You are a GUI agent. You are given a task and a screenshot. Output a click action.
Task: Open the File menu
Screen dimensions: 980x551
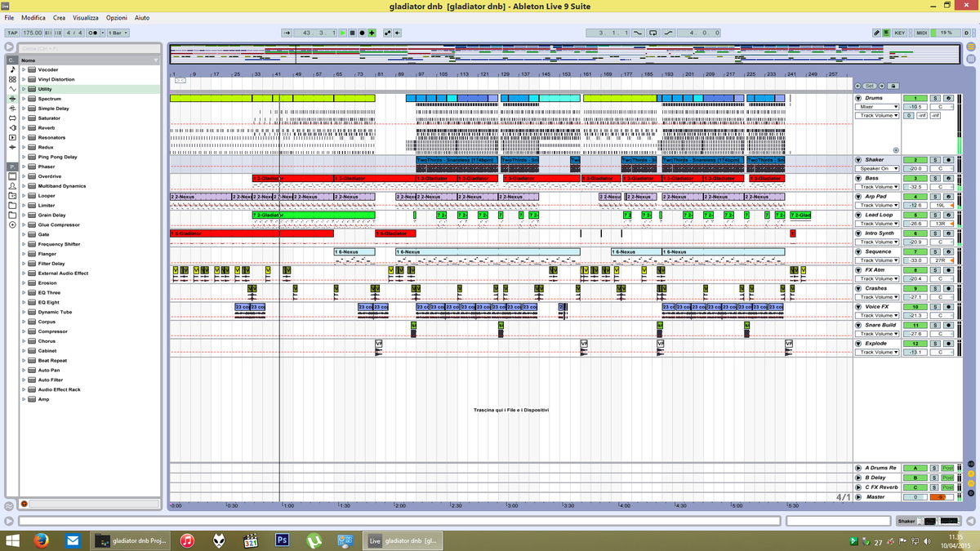click(9, 17)
